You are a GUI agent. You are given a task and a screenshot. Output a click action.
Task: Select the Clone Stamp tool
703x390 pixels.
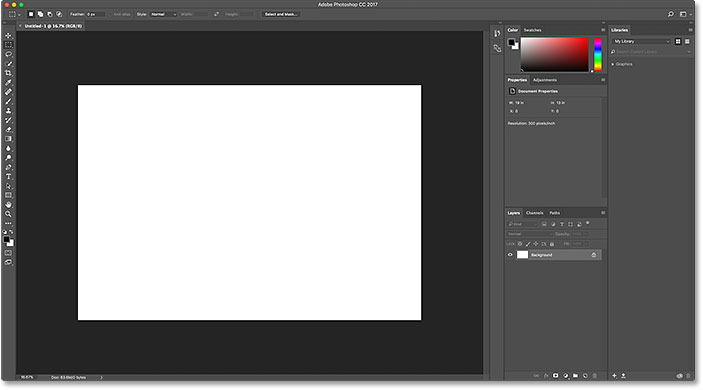coord(8,111)
